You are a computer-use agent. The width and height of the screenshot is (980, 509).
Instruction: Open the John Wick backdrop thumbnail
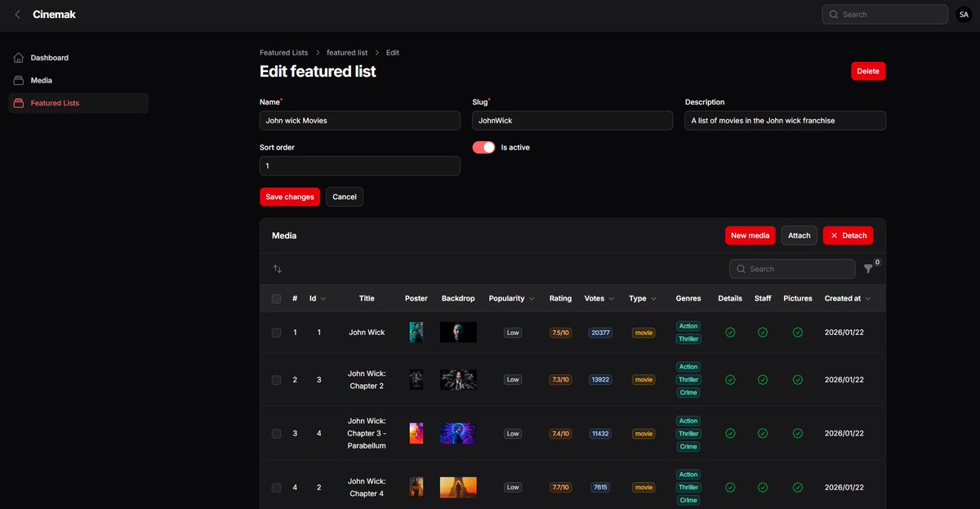[458, 333]
